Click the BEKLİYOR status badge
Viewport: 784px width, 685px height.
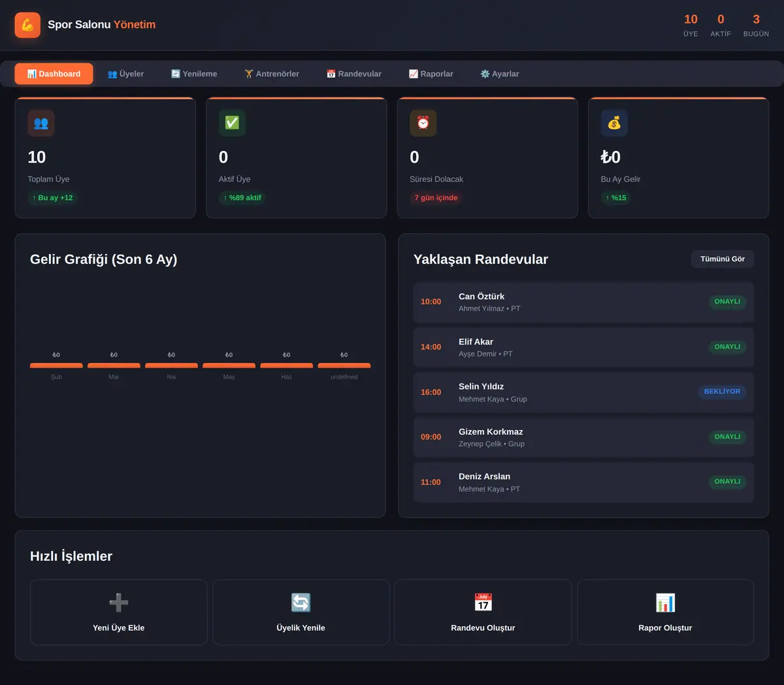coord(722,392)
